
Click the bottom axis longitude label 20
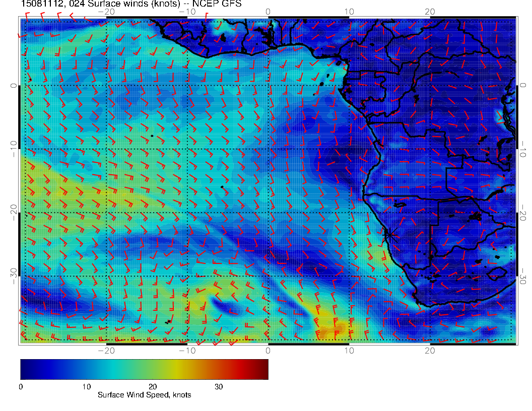click(x=430, y=351)
